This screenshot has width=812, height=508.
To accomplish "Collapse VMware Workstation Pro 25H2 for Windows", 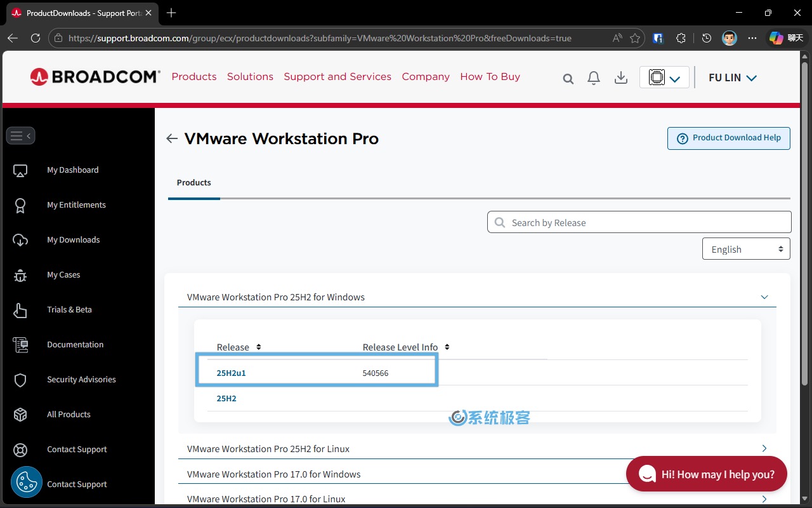I will pos(764,297).
